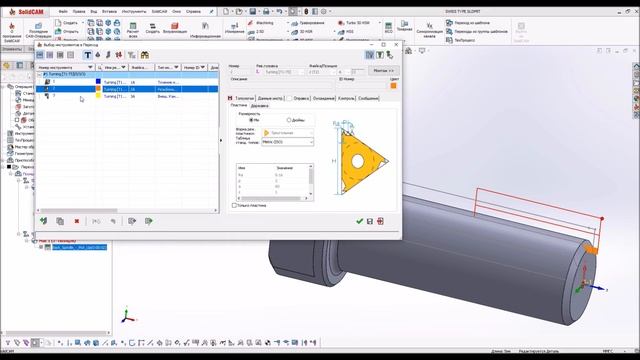Click the SolidCAM flame About icon
640x360 pixels.
pyautogui.click(x=12, y=27)
